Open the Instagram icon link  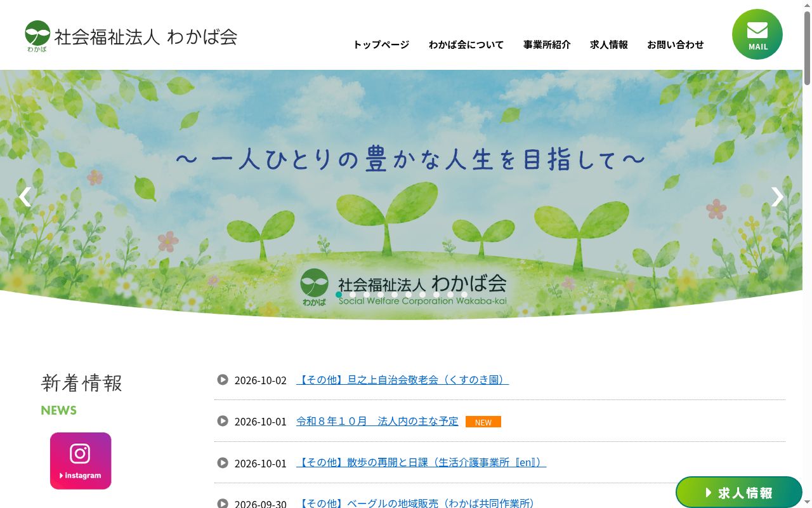[81, 461]
